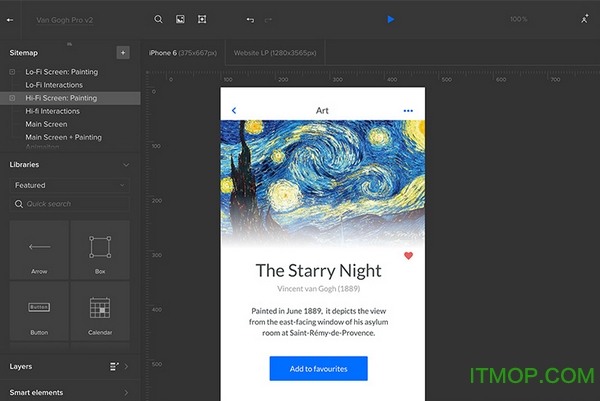Select the Arrow element in library

(x=39, y=250)
